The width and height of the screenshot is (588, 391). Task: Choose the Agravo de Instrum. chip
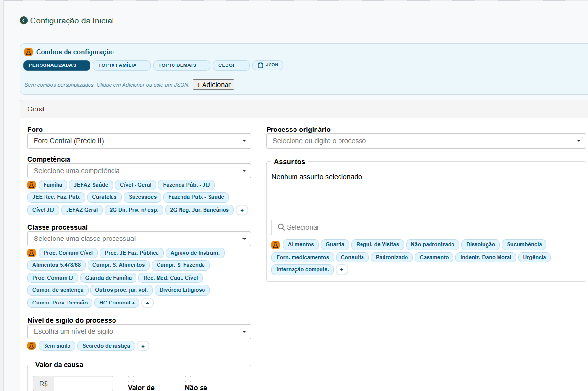[x=195, y=253]
